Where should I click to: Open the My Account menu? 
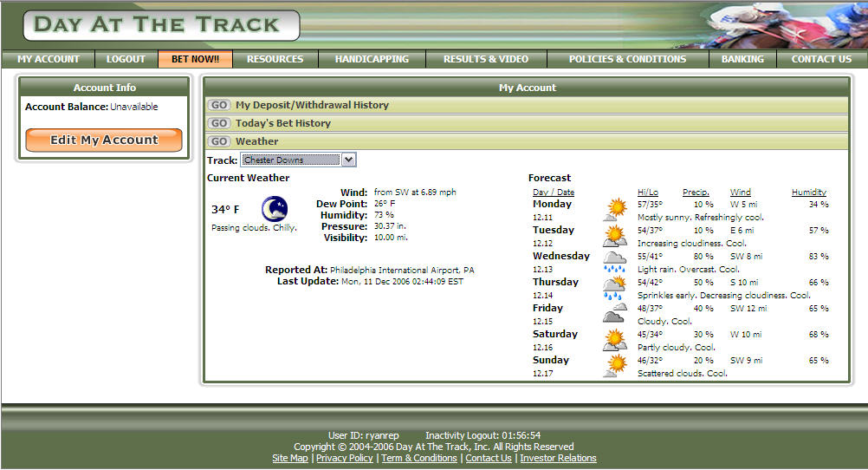pyautogui.click(x=49, y=59)
